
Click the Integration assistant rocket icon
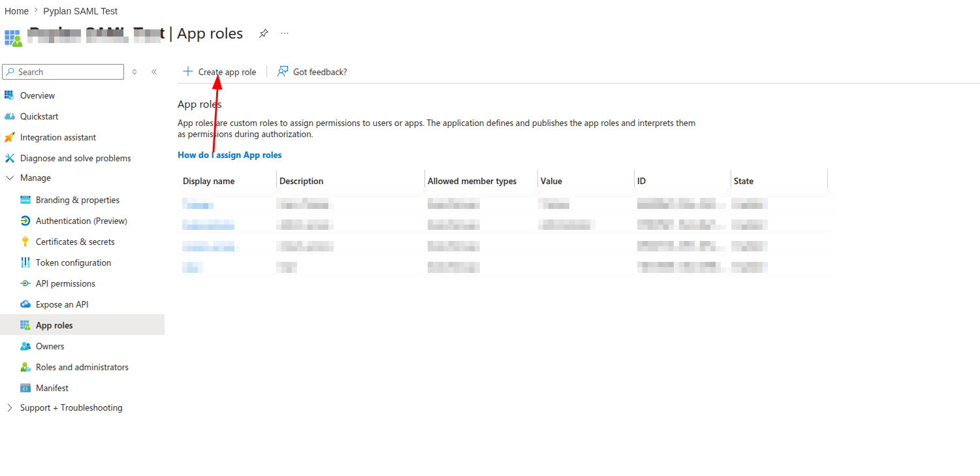(x=9, y=137)
